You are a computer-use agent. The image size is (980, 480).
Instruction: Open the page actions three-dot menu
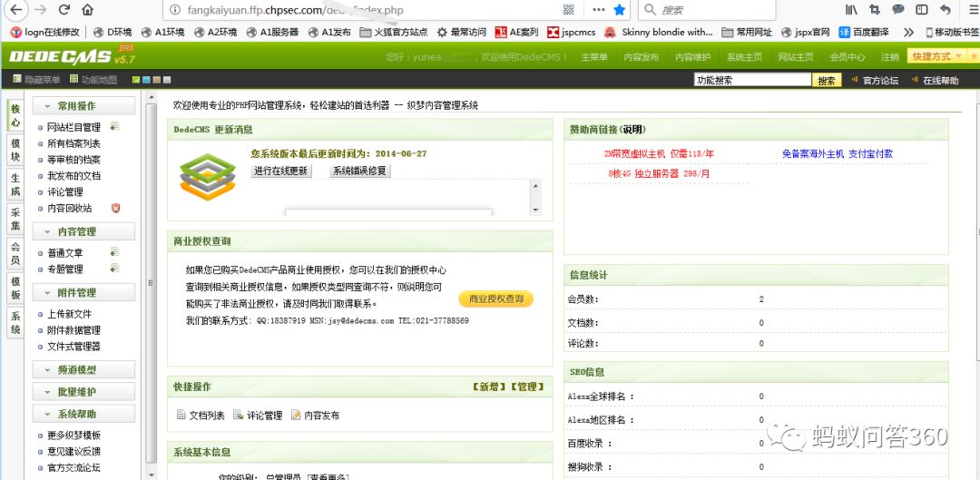tap(598, 9)
